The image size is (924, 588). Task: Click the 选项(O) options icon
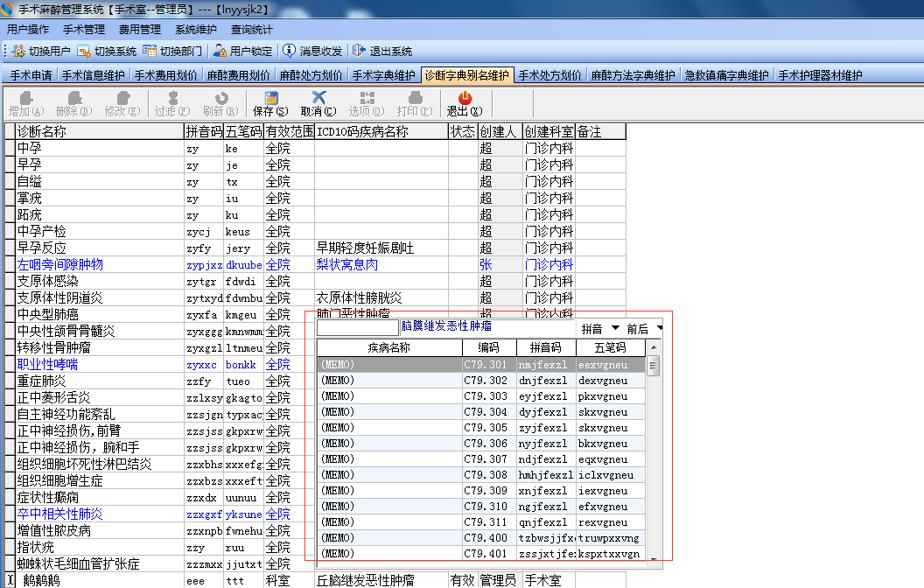pyautogui.click(x=367, y=98)
